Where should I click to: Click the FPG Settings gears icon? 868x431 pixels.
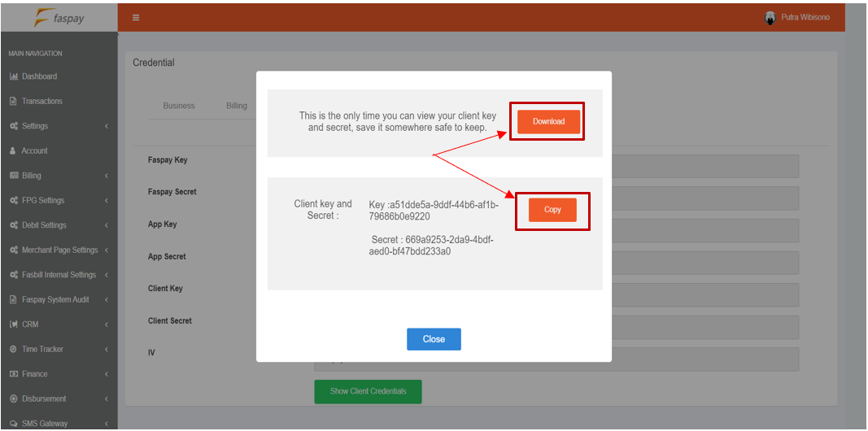tap(14, 200)
